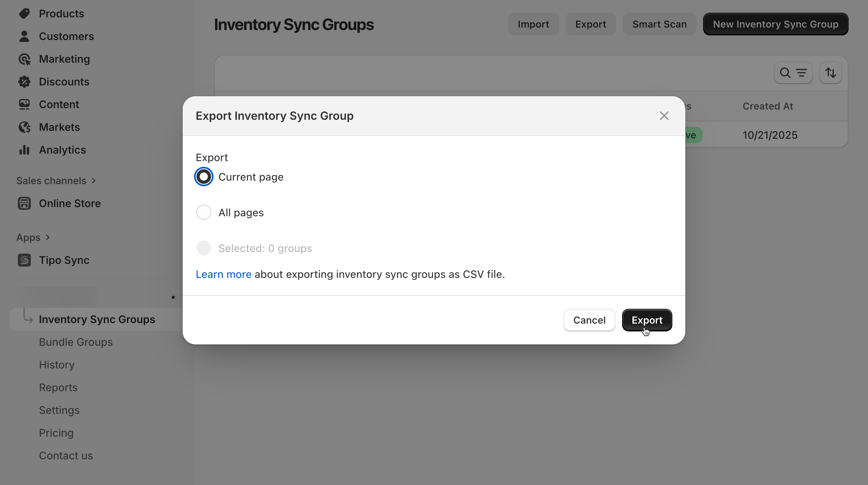Click the Tipo Sync app icon
Image resolution: width=868 pixels, height=485 pixels.
click(24, 260)
